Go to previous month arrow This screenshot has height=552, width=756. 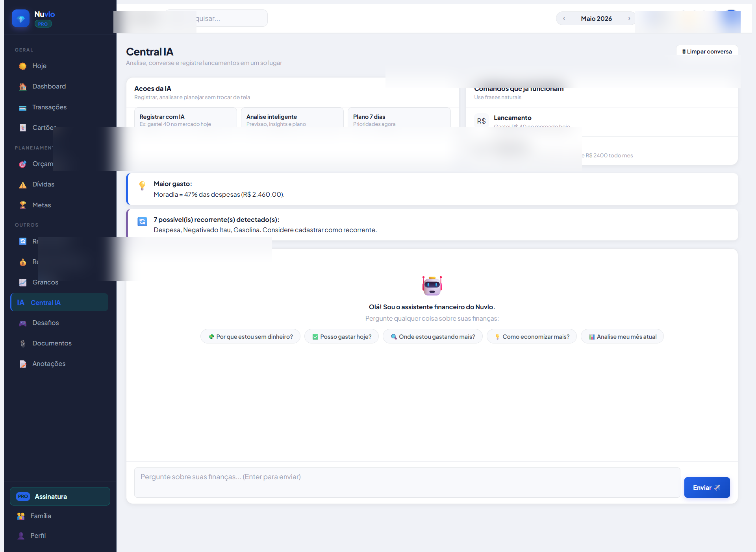pos(564,18)
